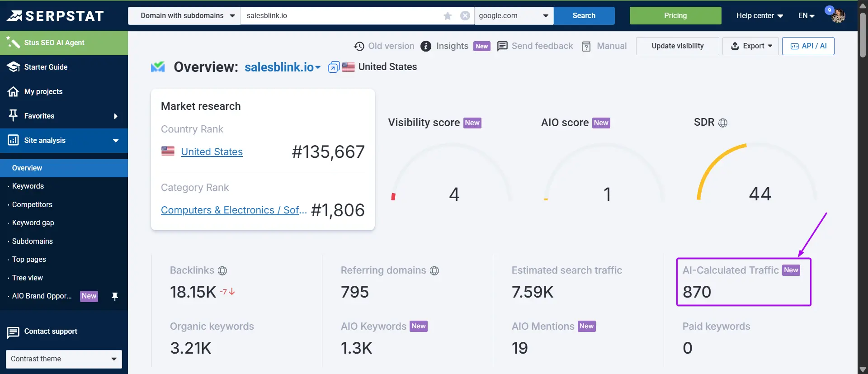
Task: Click inside the salesblink.io domain input field
Action: [341, 16]
